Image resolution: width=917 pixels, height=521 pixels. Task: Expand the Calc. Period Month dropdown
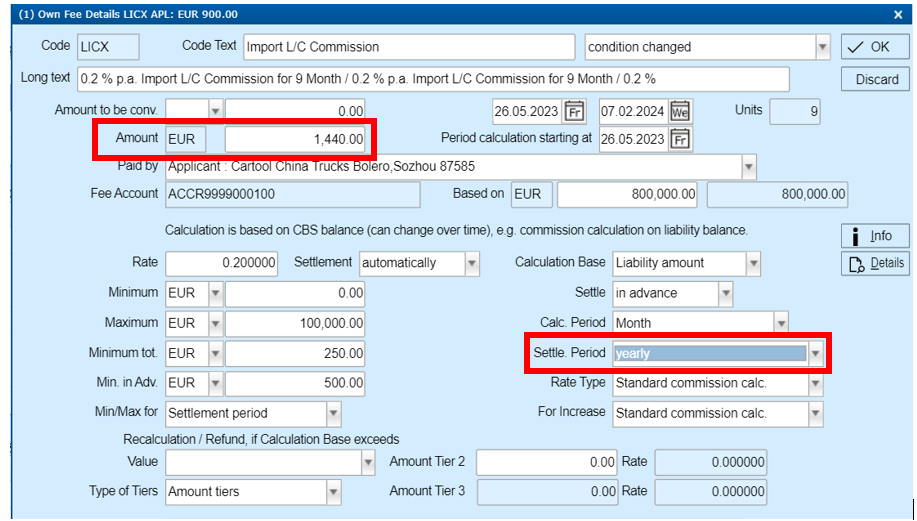781,323
